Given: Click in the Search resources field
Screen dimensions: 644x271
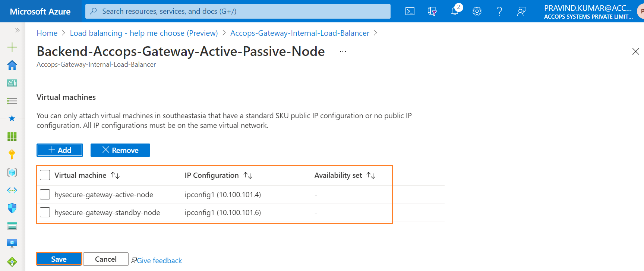Looking at the screenshot, I should pos(238,11).
